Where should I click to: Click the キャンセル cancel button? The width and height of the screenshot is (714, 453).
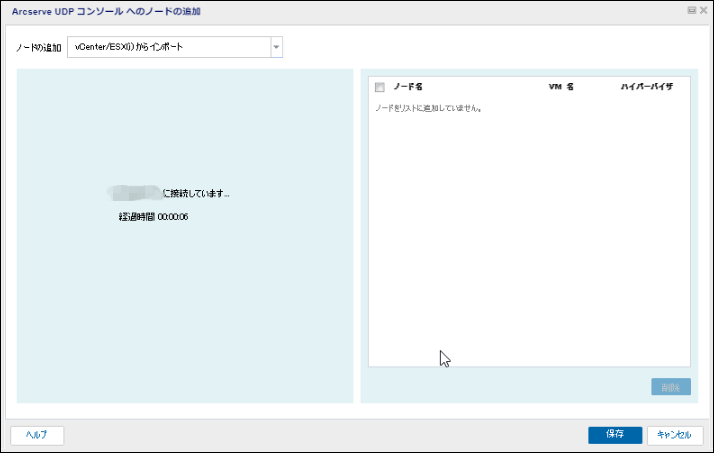click(675, 435)
